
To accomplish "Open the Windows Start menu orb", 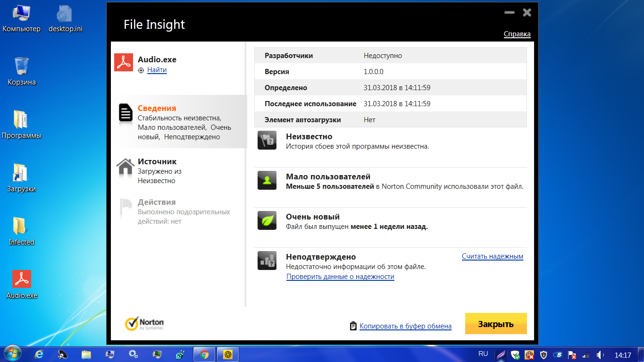I will pyautogui.click(x=12, y=354).
